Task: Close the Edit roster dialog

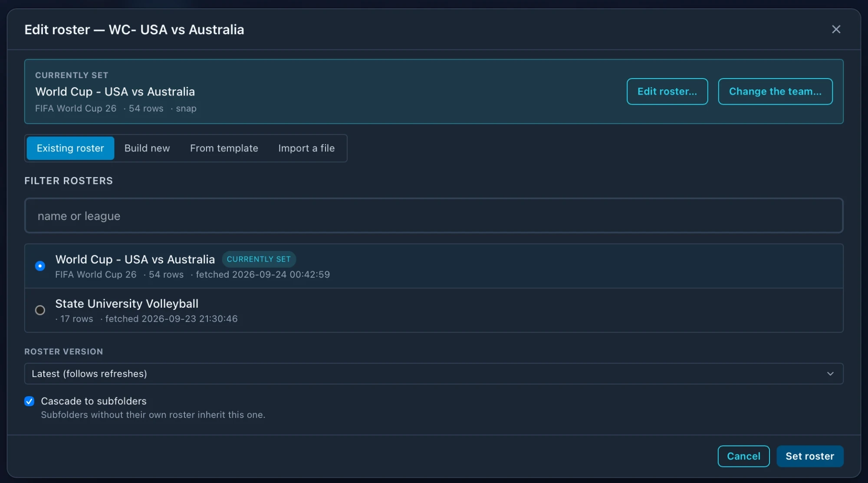Action: (836, 29)
